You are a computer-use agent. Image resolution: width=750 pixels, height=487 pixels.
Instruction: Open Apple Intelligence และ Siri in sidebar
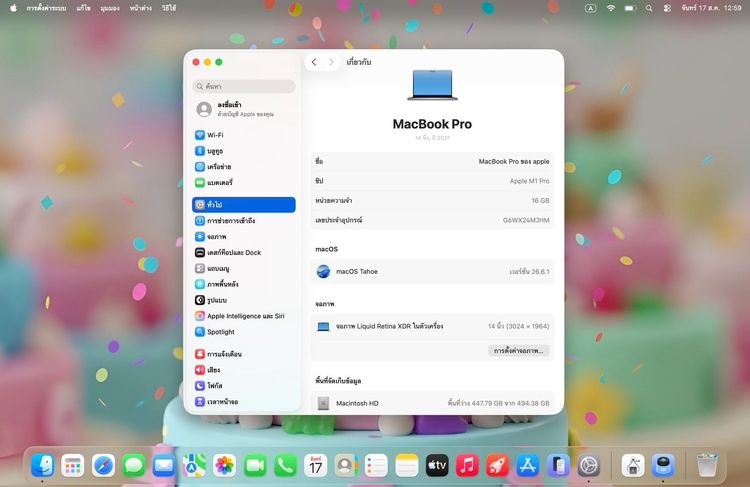pyautogui.click(x=243, y=316)
